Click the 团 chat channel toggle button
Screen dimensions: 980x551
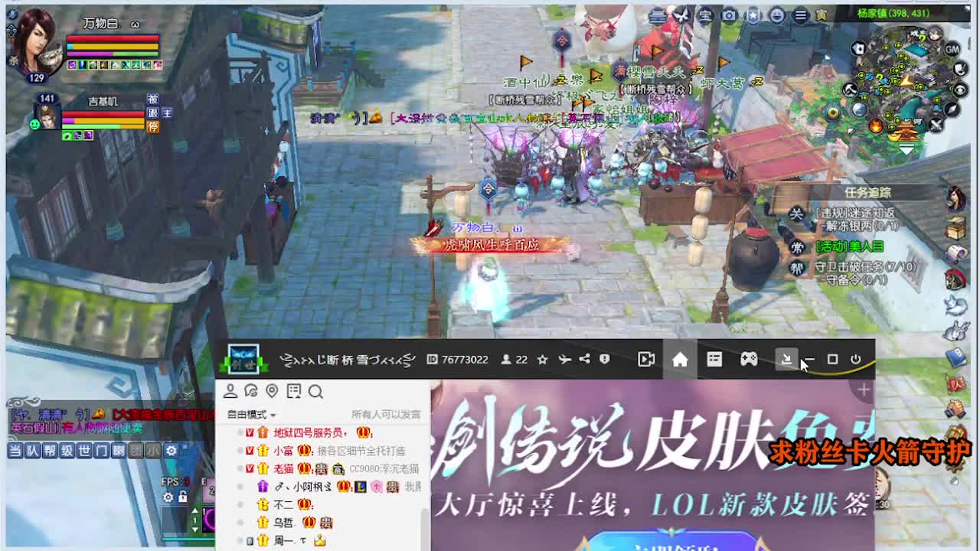click(136, 451)
